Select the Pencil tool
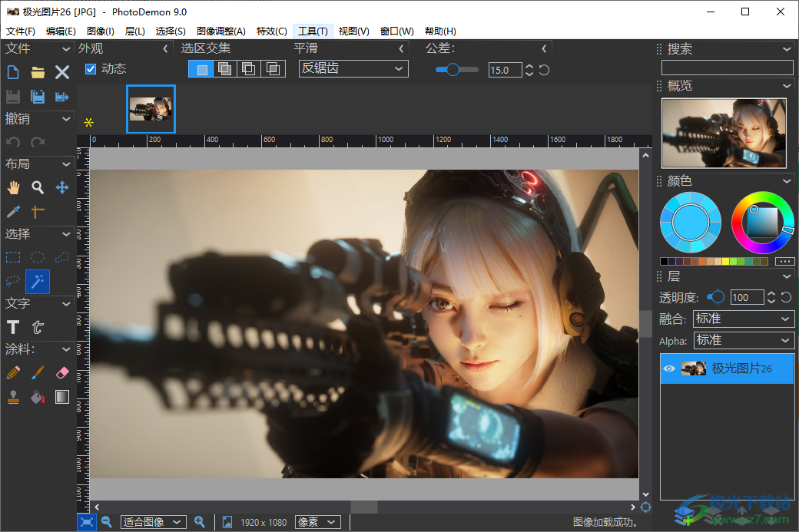 click(x=13, y=372)
